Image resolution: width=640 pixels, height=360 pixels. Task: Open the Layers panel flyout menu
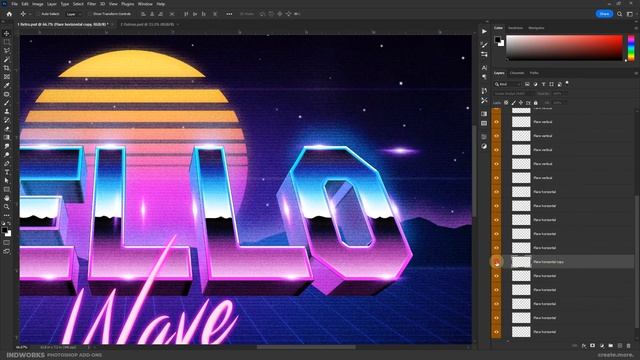pyautogui.click(x=636, y=73)
